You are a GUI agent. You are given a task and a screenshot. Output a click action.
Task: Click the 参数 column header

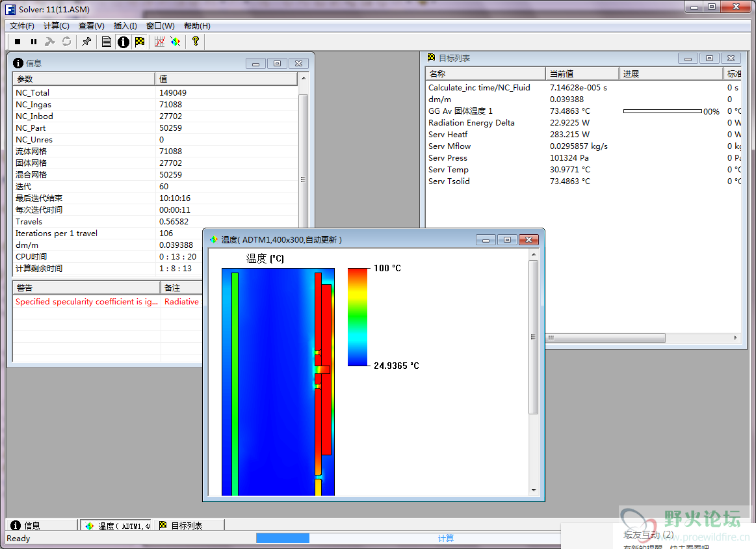pyautogui.click(x=83, y=79)
